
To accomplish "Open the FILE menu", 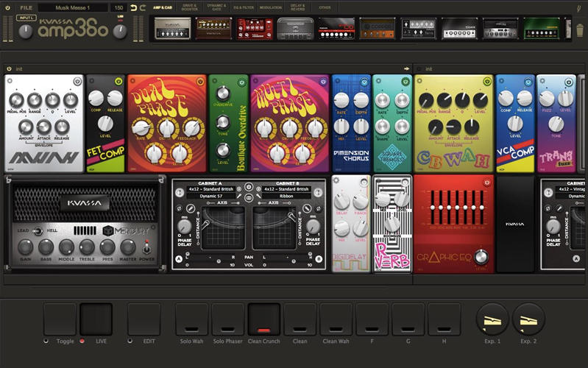I will (26, 7).
